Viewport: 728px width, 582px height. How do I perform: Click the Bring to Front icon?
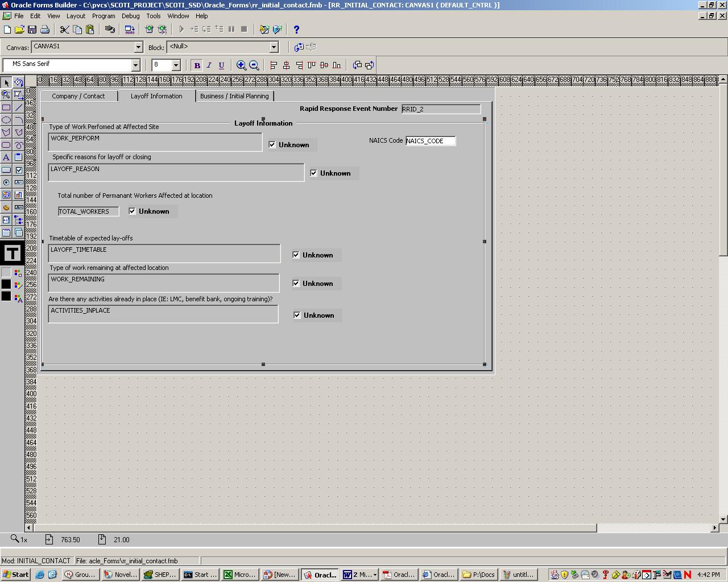357,65
